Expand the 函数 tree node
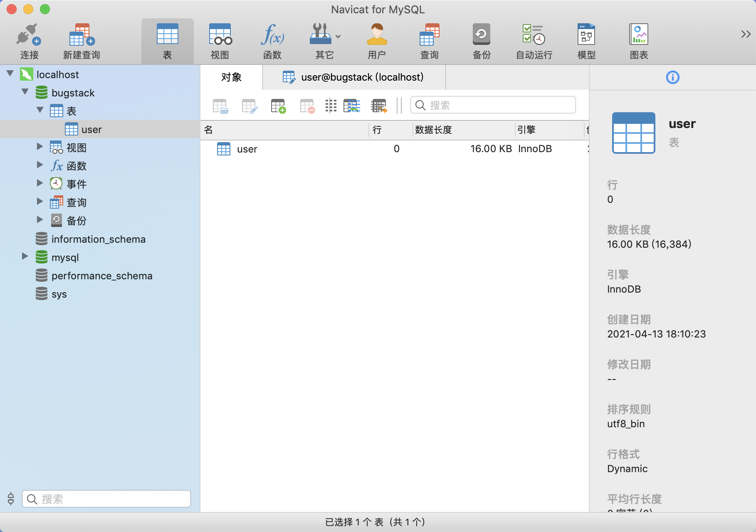 [40, 165]
